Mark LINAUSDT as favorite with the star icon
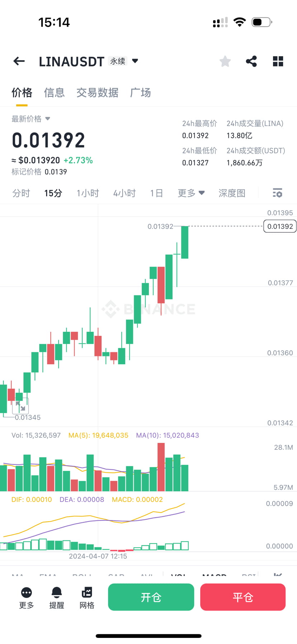Viewport: 297px width, 644px height. [x=225, y=61]
